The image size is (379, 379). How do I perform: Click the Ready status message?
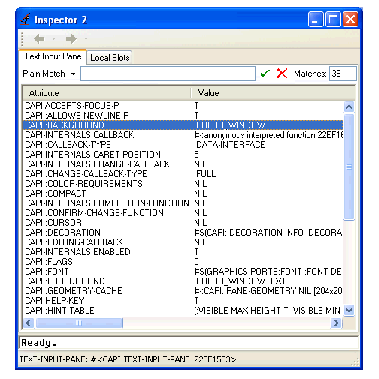pyautogui.click(x=39, y=343)
